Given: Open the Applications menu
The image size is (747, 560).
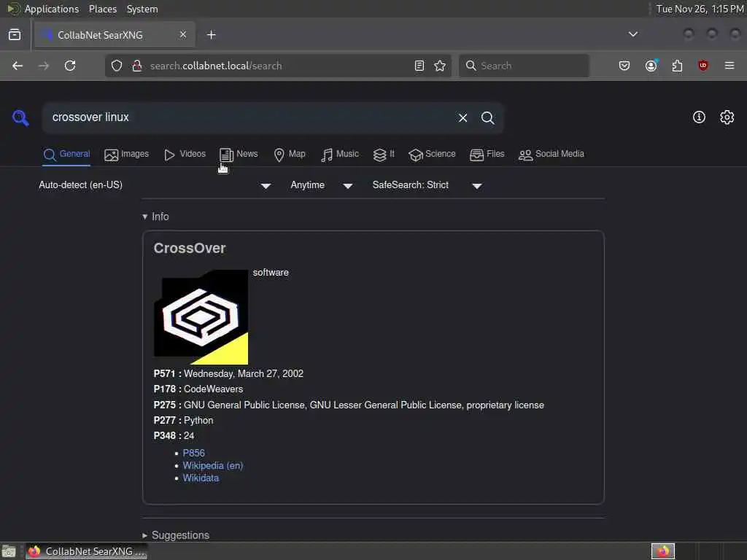Looking at the screenshot, I should [52, 9].
